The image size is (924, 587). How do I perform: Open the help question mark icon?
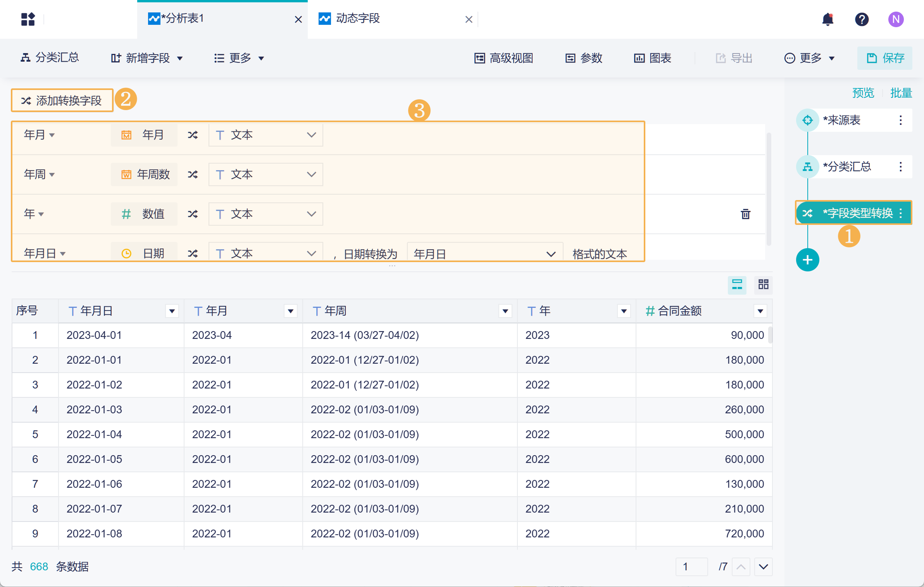point(862,19)
